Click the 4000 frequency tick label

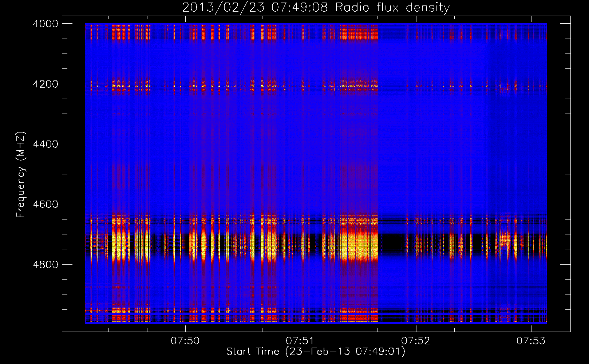46,24
